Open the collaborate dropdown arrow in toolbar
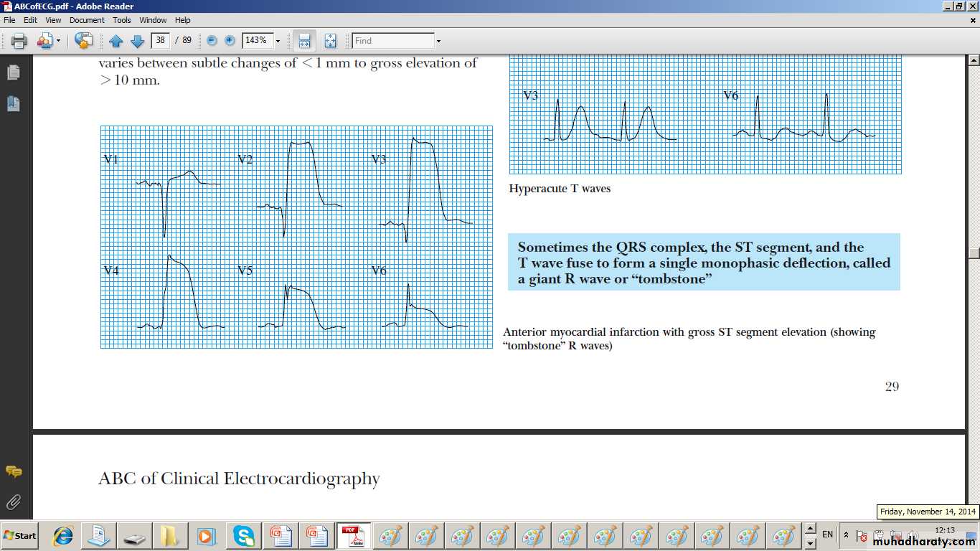The width and height of the screenshot is (980, 551). [x=58, y=41]
